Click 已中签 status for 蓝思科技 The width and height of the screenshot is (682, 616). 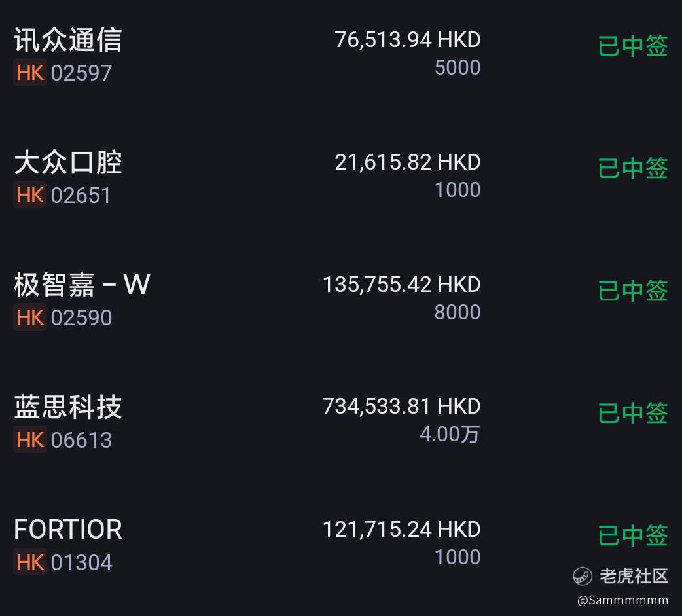point(633,413)
